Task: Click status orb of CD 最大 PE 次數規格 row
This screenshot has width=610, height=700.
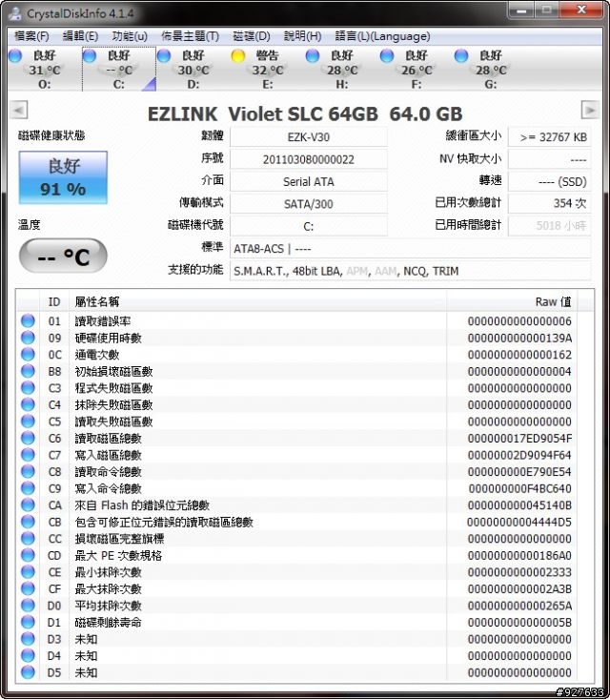Action: pyautogui.click(x=28, y=555)
